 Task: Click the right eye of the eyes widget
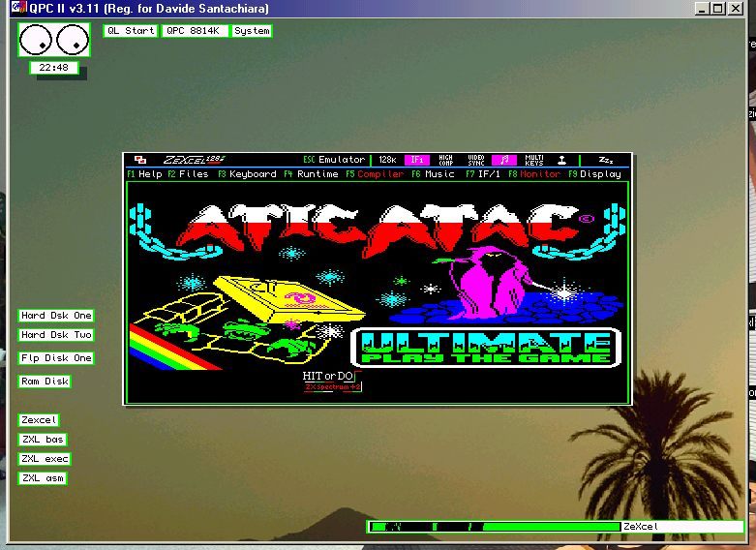click(73, 40)
